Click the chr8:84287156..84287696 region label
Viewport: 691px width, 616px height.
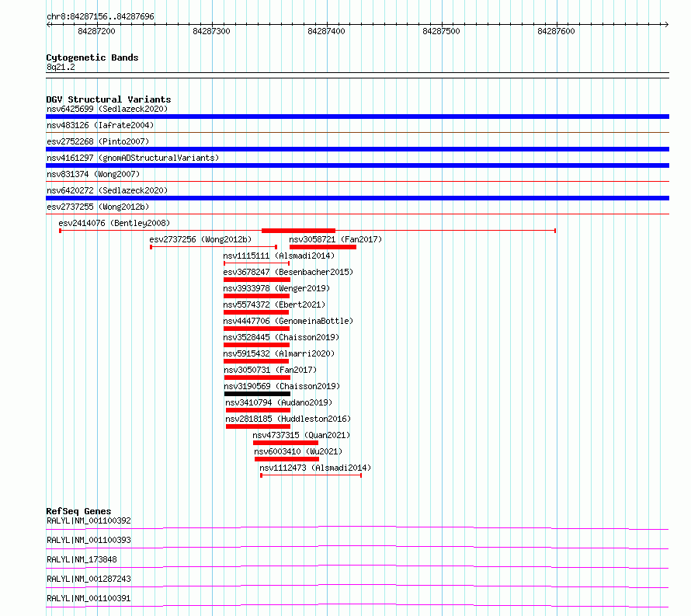(x=100, y=16)
